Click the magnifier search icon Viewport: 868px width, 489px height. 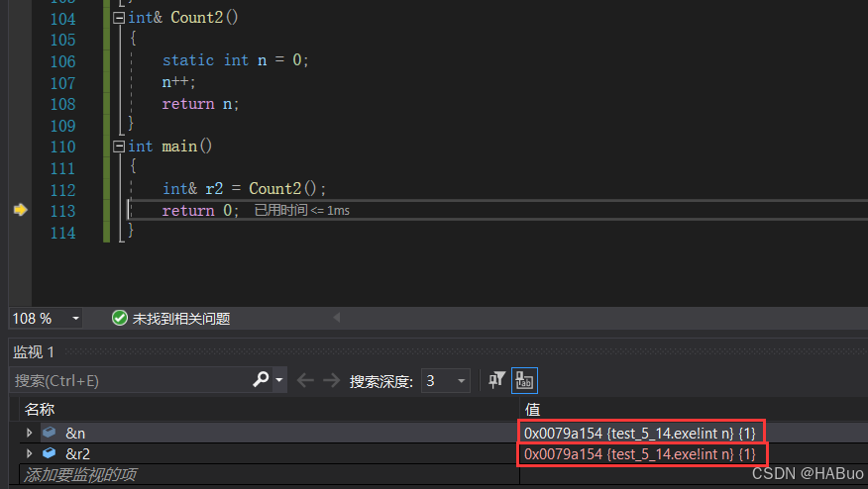click(261, 379)
